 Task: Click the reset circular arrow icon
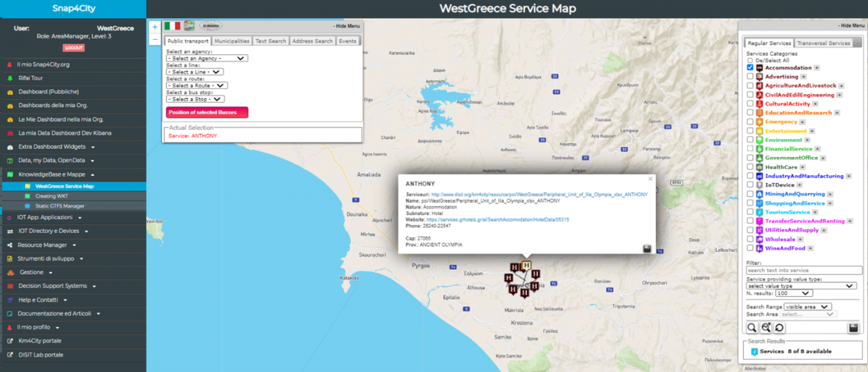tap(779, 328)
